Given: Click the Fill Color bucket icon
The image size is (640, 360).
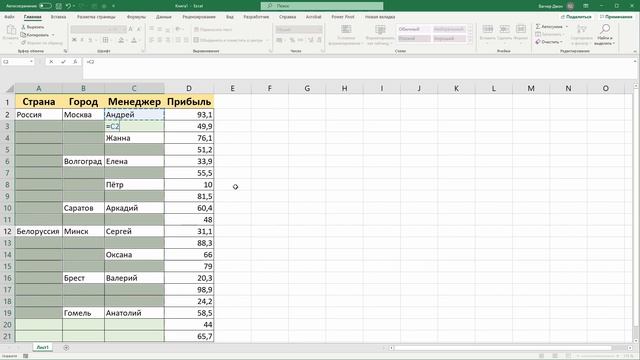Looking at the screenshot, I should [x=121, y=40].
